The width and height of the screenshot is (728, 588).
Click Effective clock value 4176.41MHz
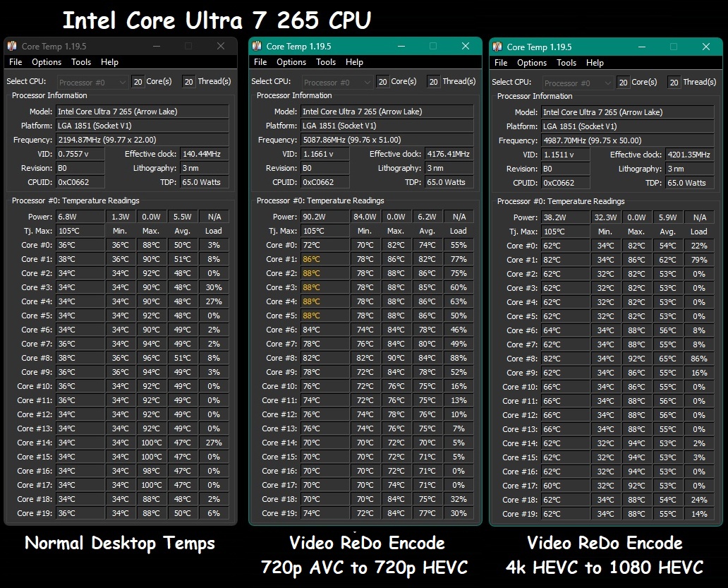[x=449, y=154]
